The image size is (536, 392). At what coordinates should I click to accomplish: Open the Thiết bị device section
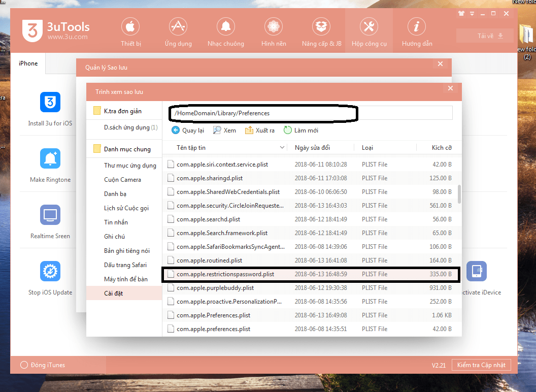pos(130,32)
